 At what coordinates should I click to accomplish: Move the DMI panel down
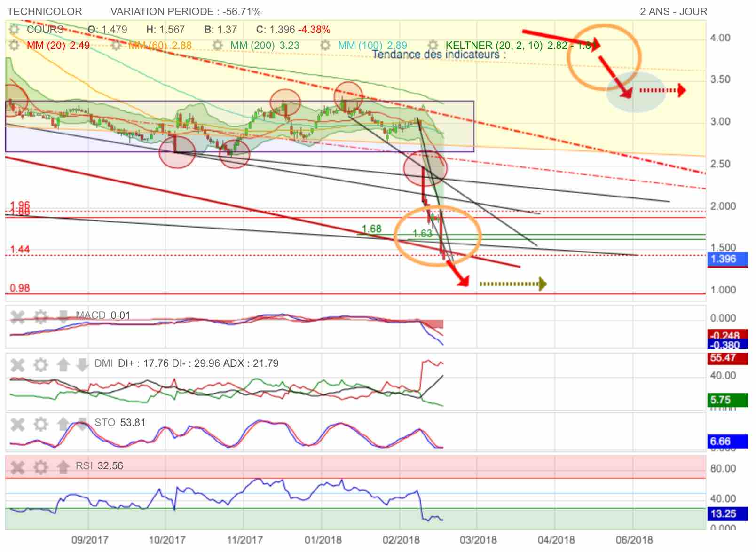pos(82,365)
